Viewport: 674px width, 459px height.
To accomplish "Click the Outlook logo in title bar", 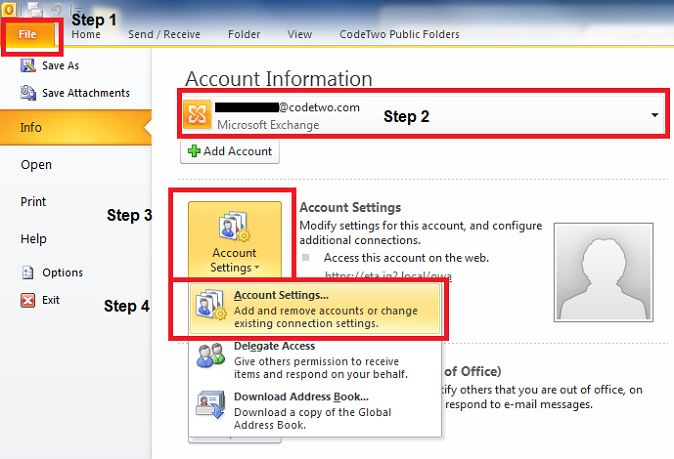I will click(9, 9).
